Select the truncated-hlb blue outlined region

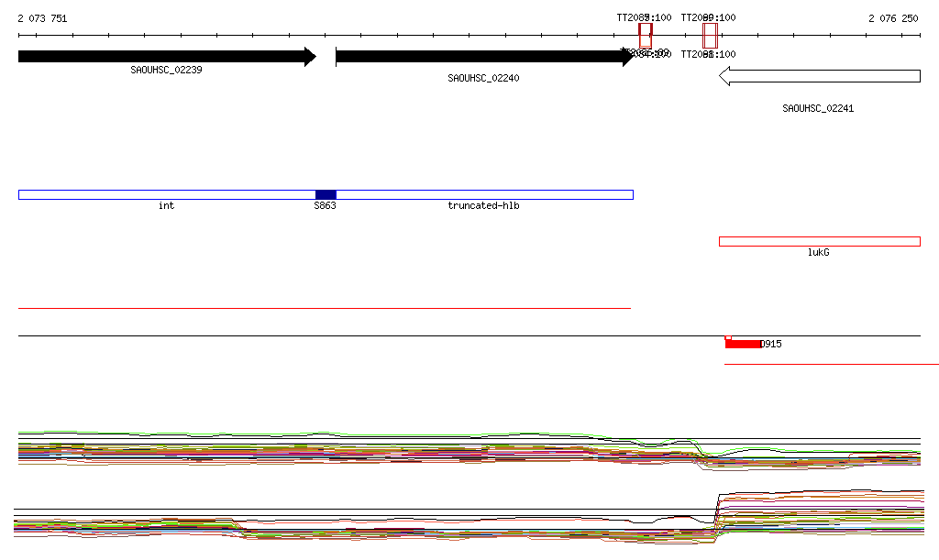click(x=483, y=194)
